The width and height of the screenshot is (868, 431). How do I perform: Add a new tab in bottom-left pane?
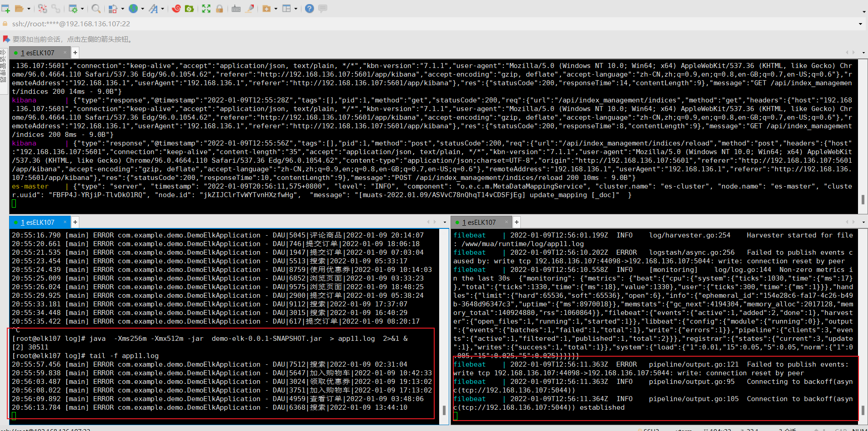pyautogui.click(x=75, y=222)
